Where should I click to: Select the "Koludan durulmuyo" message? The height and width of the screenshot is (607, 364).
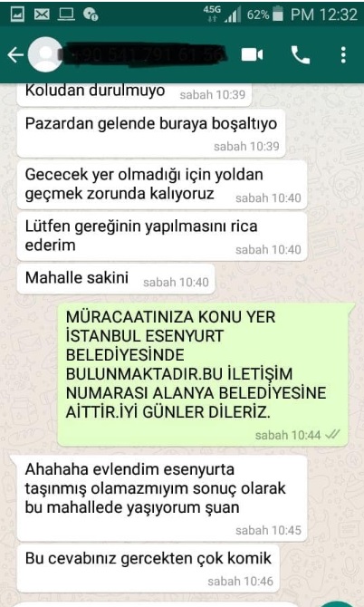[134, 93]
